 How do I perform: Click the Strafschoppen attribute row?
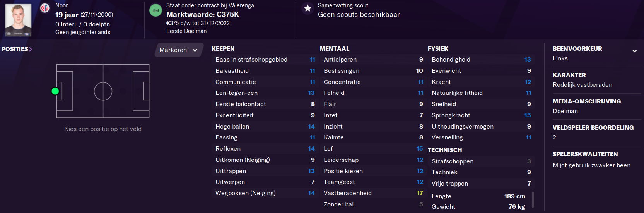pos(481,161)
